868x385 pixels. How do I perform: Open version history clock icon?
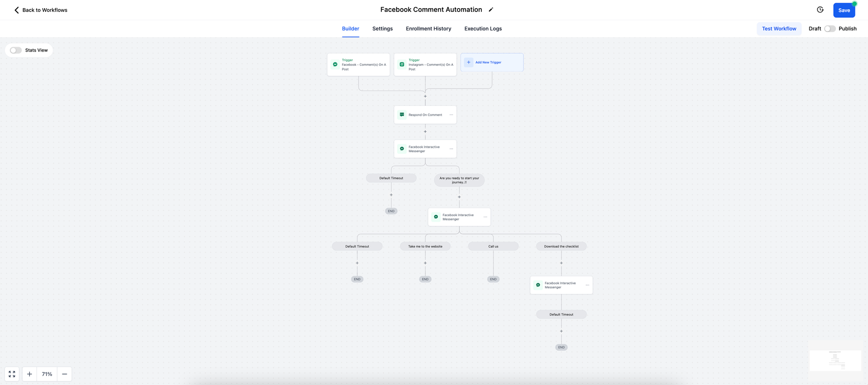(820, 10)
